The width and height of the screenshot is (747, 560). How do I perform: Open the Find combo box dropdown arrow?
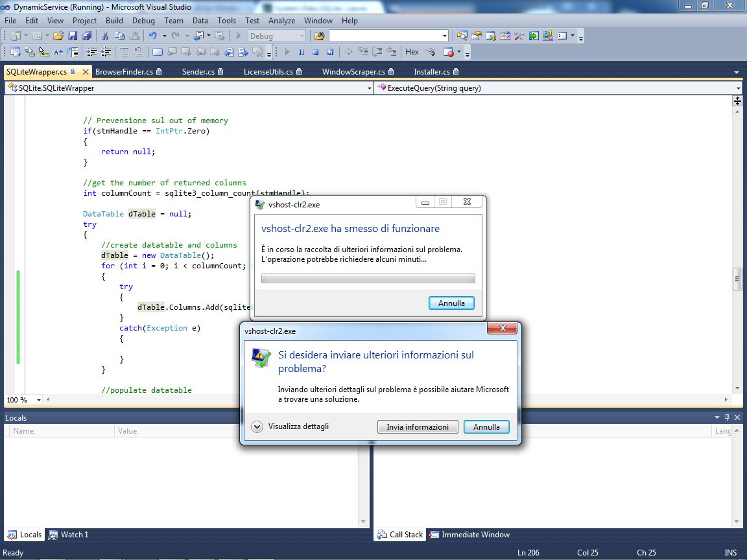pyautogui.click(x=444, y=36)
